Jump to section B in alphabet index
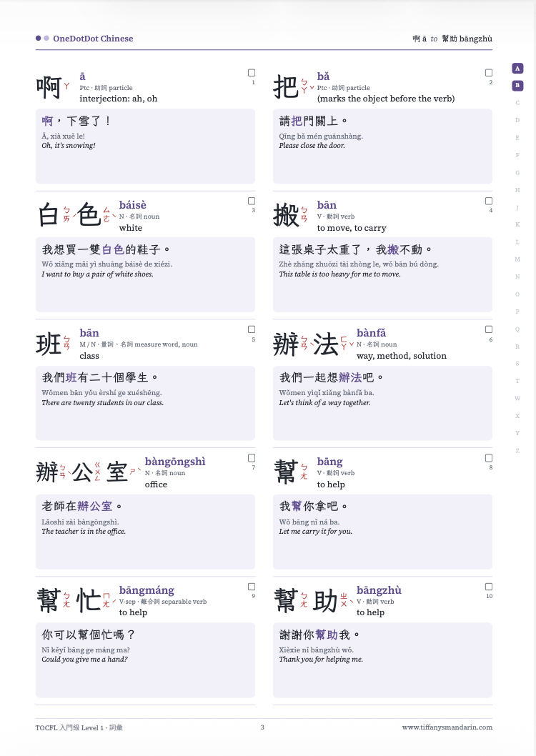The image size is (536, 756). click(517, 86)
